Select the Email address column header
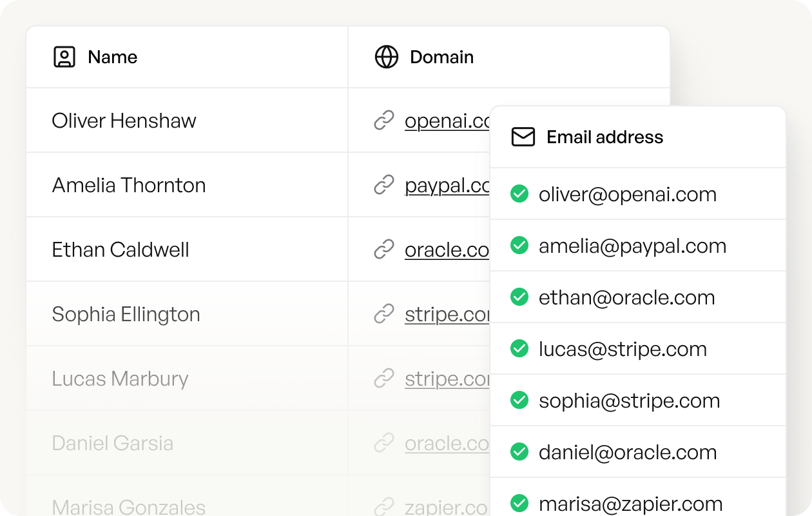The image size is (812, 516). [604, 137]
